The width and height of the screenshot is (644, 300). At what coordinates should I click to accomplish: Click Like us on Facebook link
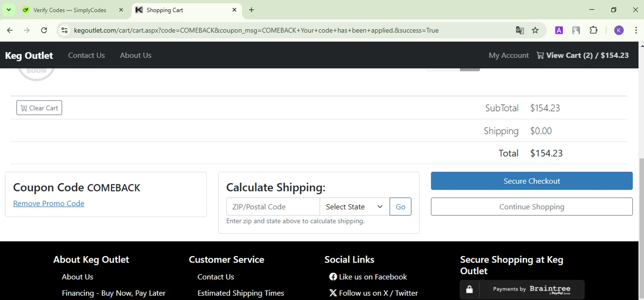(368, 277)
